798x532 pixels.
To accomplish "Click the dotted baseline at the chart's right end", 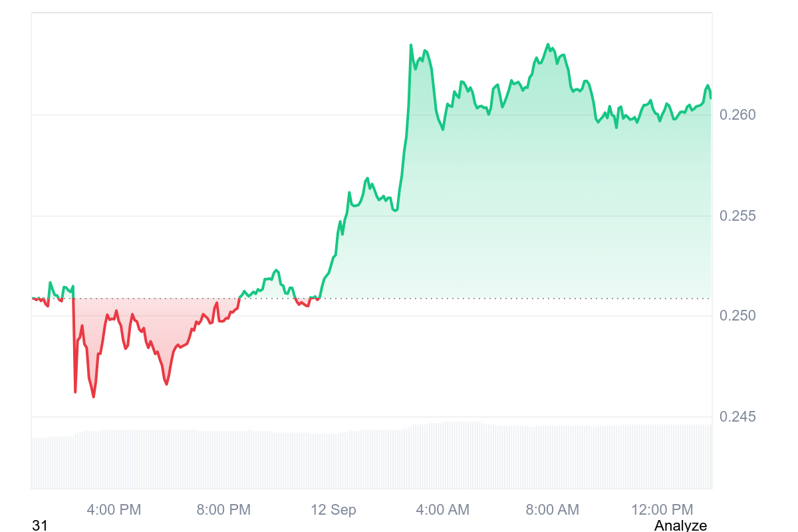I will tap(705, 299).
